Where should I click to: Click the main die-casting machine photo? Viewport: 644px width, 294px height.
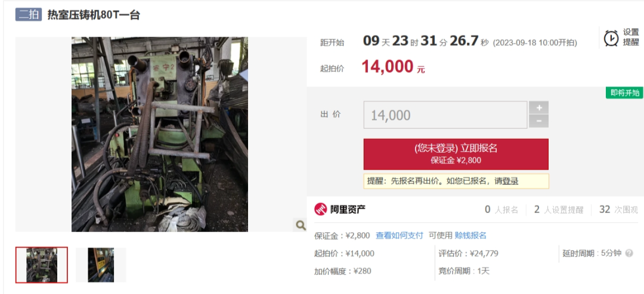[160, 134]
